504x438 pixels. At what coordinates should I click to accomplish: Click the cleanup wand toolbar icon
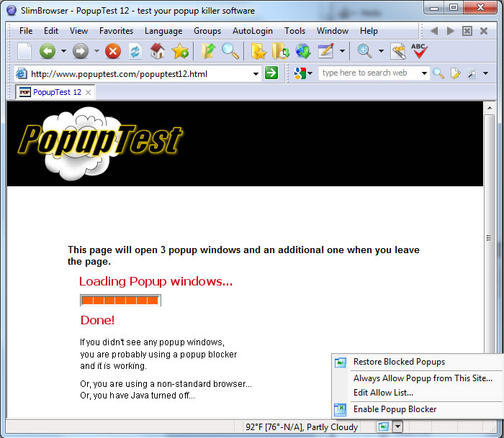pos(398,51)
